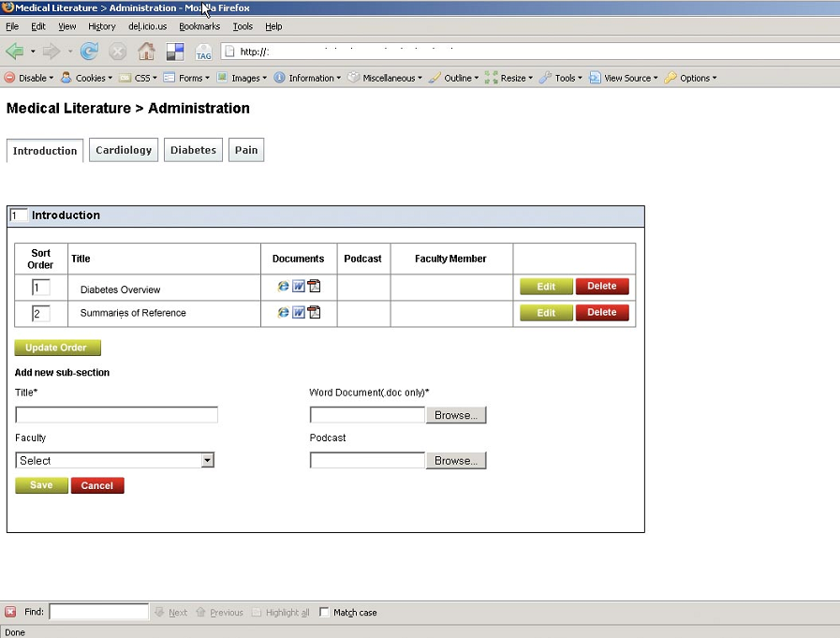Viewport: 840px width, 638px height.
Task: Open PDF icon for Summaries of Reference
Action: (314, 312)
